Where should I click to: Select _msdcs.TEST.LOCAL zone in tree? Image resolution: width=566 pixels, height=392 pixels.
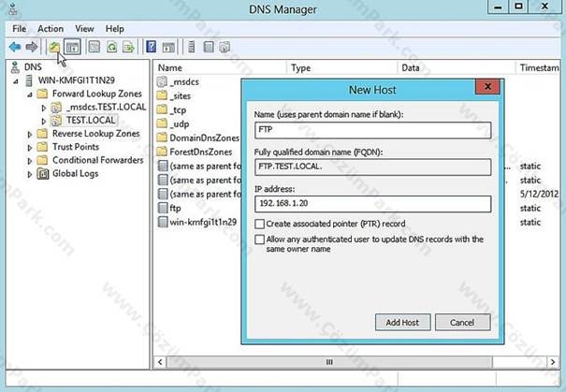106,108
